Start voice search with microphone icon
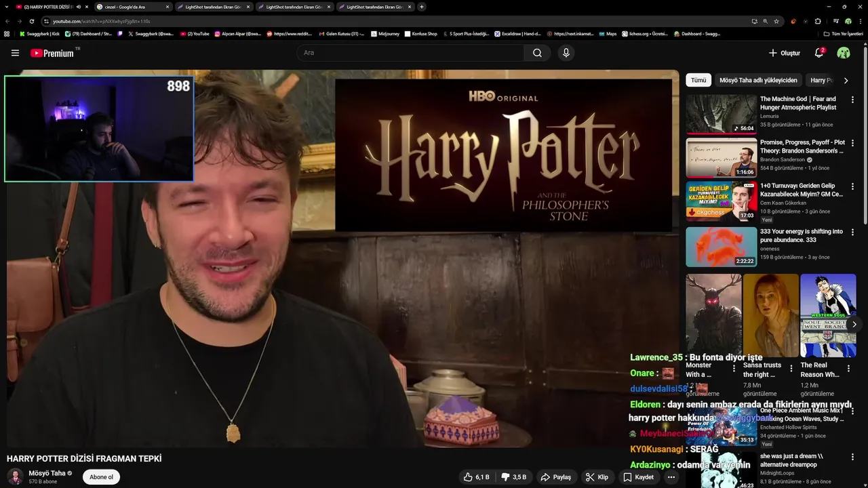 pyautogui.click(x=566, y=53)
